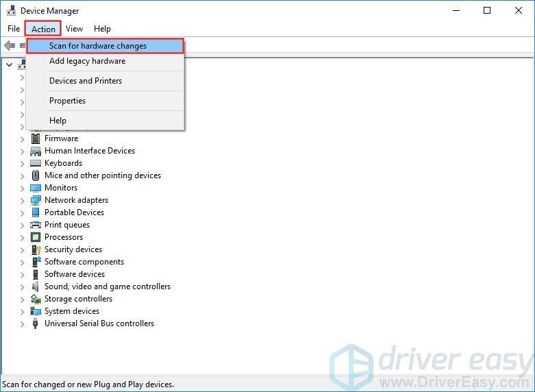
Task: Choose Add legacy hardware
Action: point(105,61)
